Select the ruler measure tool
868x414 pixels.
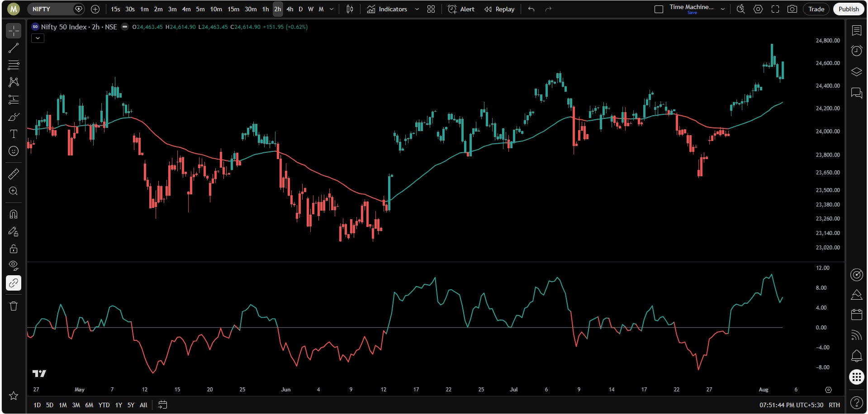14,174
